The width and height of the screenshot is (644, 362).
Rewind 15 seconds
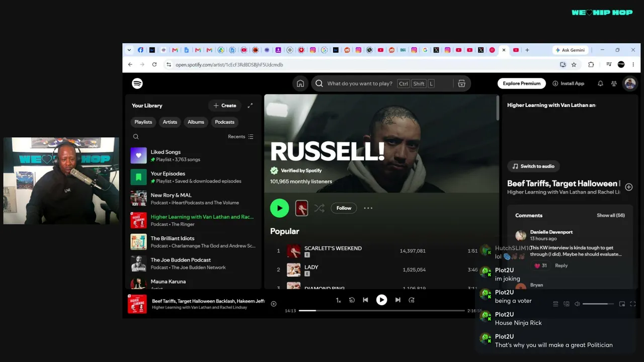[x=352, y=300]
